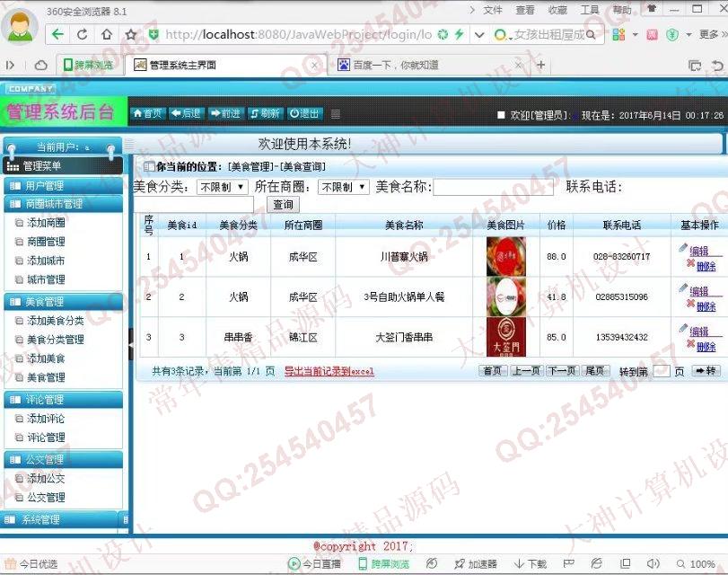Click 加速器 in browser status bar
This screenshot has width=728, height=575.
[477, 564]
